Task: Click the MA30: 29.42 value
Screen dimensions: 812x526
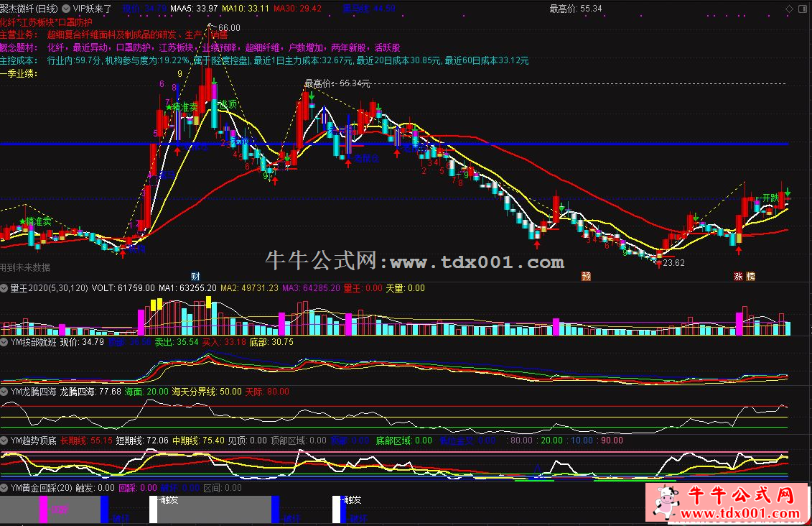Action: pos(297,9)
